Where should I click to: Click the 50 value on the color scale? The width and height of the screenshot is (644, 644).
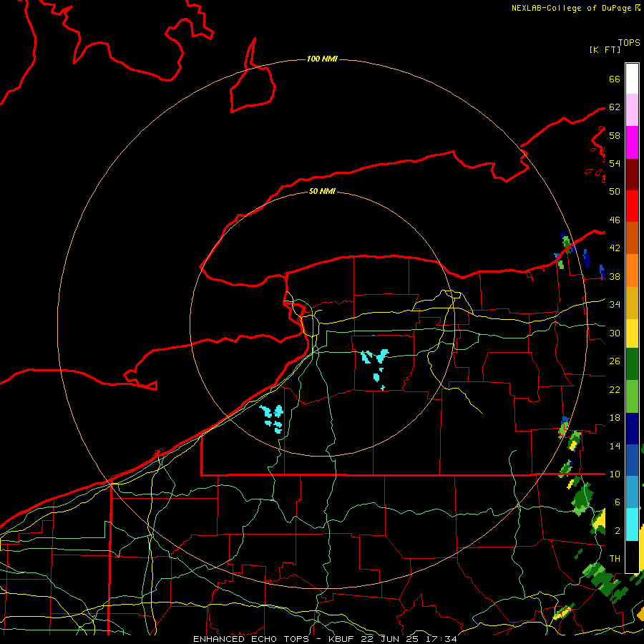pyautogui.click(x=615, y=191)
